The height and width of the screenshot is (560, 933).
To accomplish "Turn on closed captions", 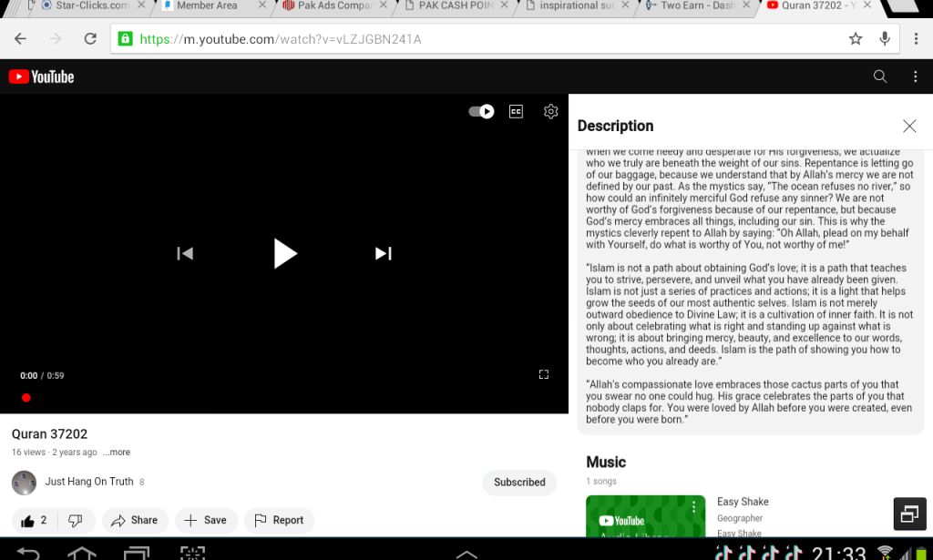I will (x=516, y=111).
